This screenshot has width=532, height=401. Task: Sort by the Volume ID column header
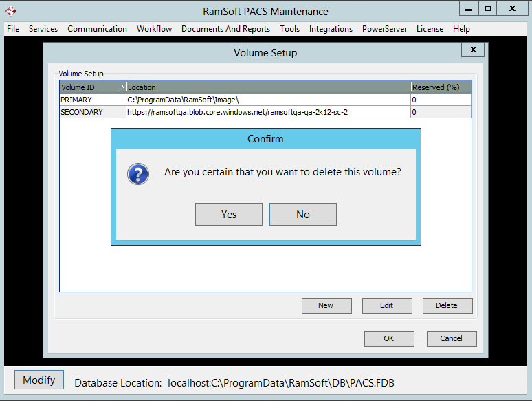pos(92,87)
